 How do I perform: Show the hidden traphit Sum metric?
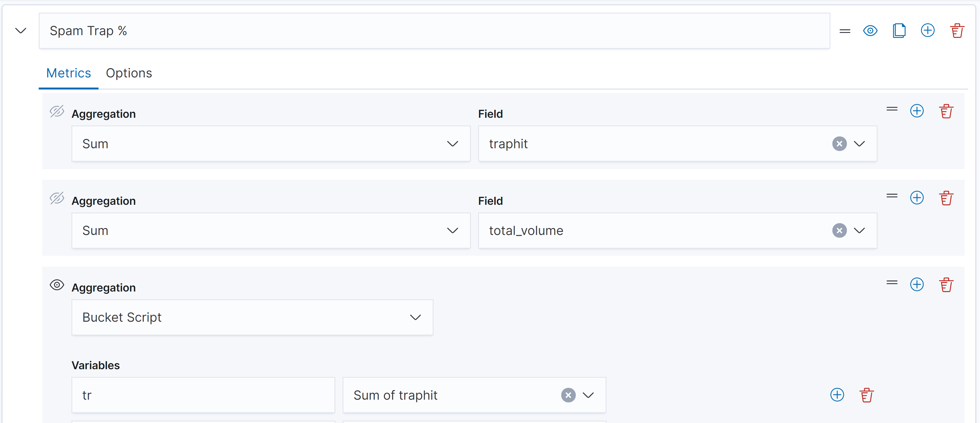click(x=57, y=111)
